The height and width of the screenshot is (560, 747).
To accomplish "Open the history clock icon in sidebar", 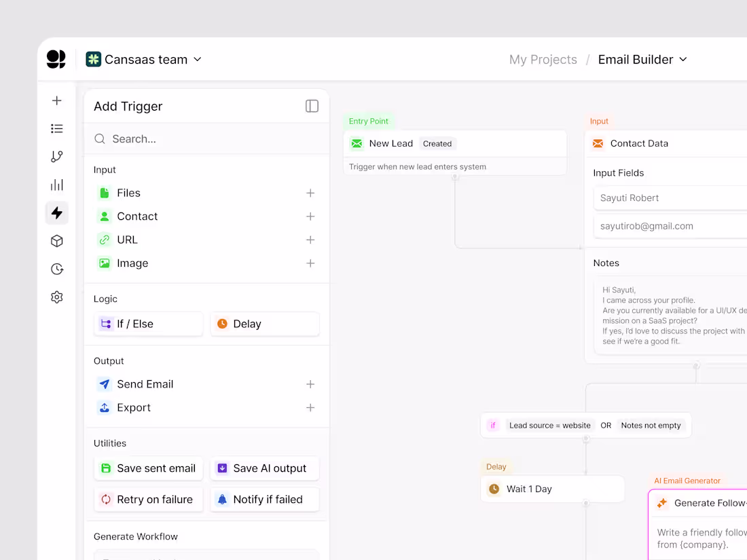I will tap(56, 269).
